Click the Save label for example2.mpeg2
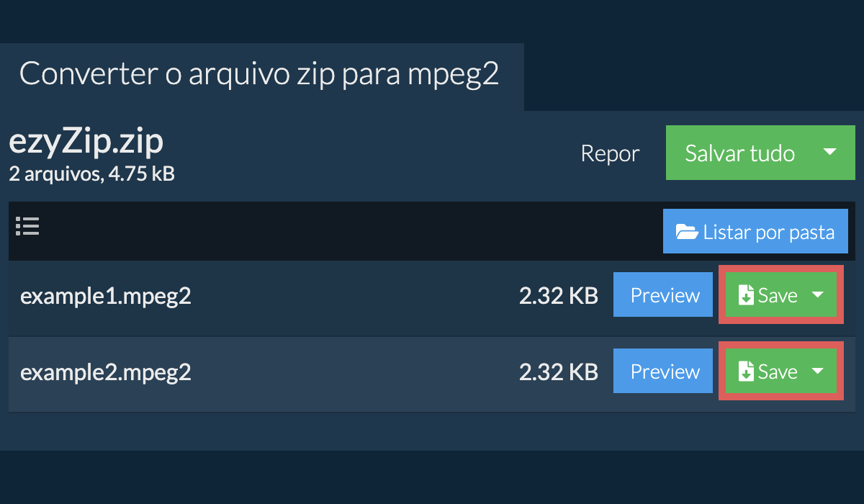864x504 pixels. [778, 372]
